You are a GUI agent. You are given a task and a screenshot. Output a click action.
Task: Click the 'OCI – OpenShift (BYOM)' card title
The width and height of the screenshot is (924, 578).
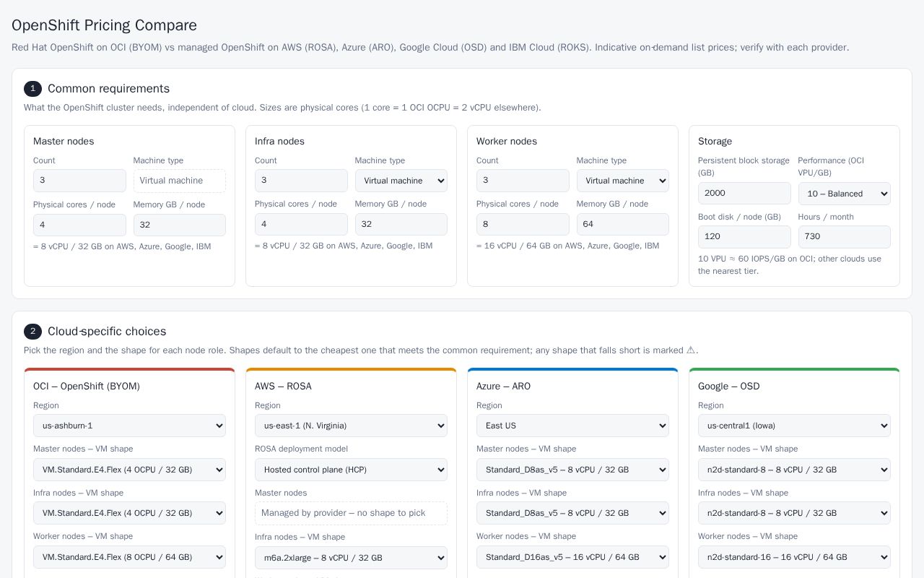87,387
